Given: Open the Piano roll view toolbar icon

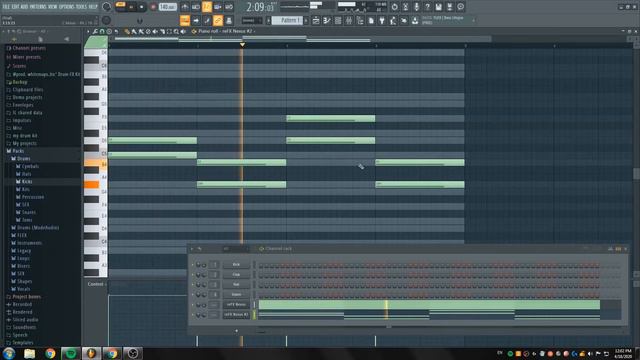Looking at the screenshot, I should (327, 20).
